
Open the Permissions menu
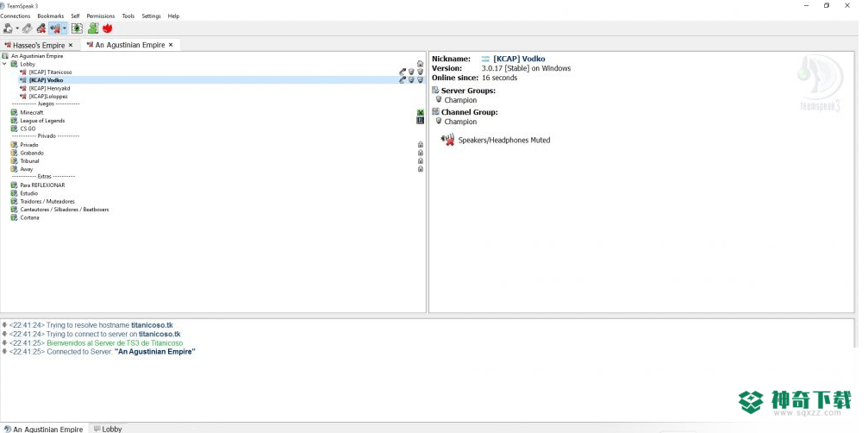101,16
